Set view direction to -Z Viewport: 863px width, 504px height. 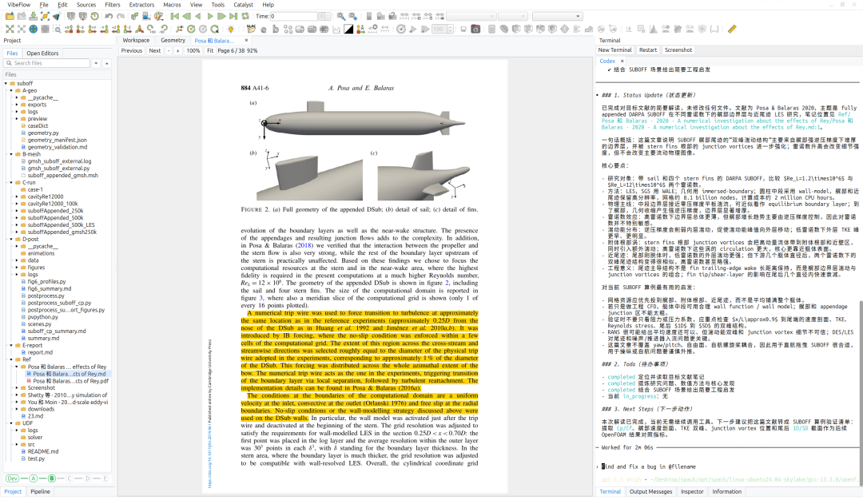[128, 30]
